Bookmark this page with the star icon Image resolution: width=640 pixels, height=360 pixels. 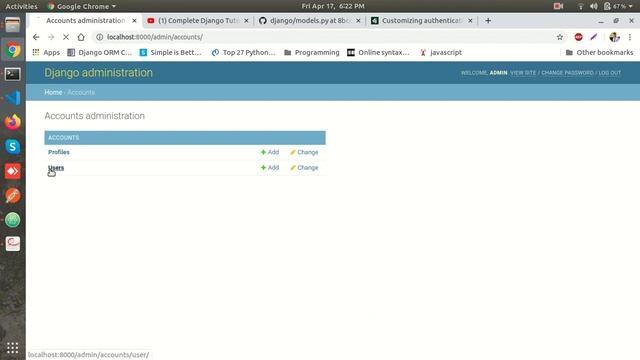tap(560, 37)
